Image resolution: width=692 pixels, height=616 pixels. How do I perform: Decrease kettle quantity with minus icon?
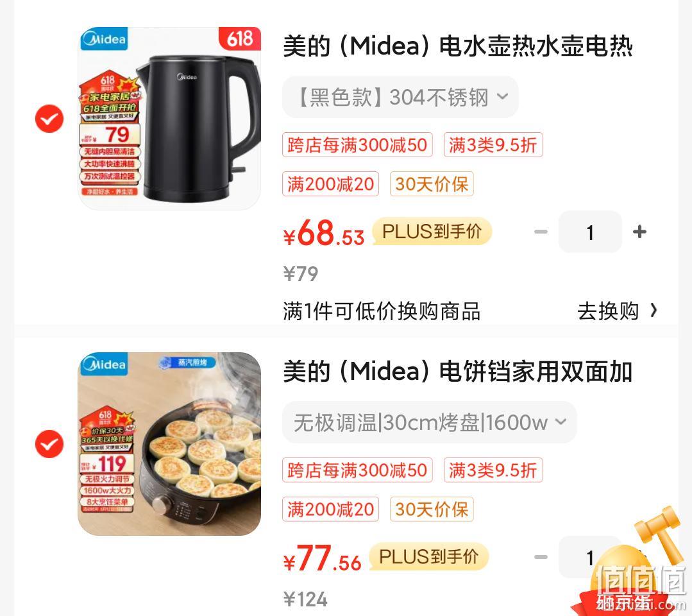541,232
